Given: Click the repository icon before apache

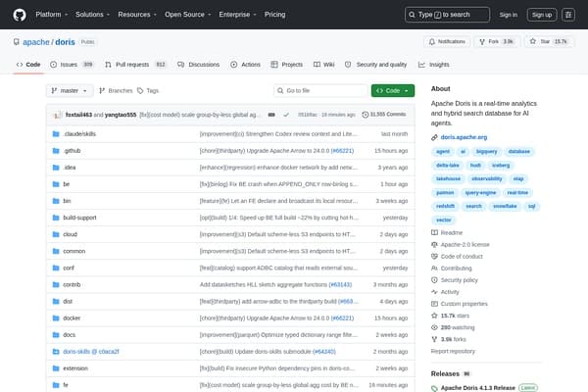Looking at the screenshot, I should (17, 42).
